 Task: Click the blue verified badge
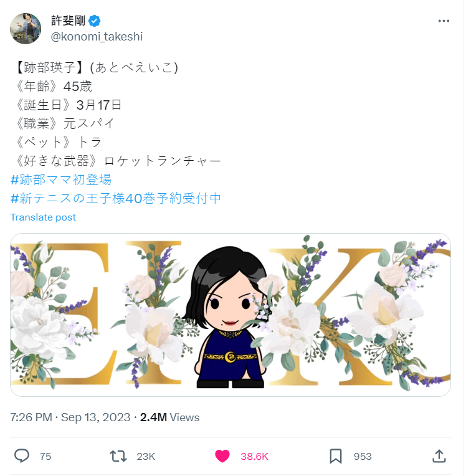point(95,21)
